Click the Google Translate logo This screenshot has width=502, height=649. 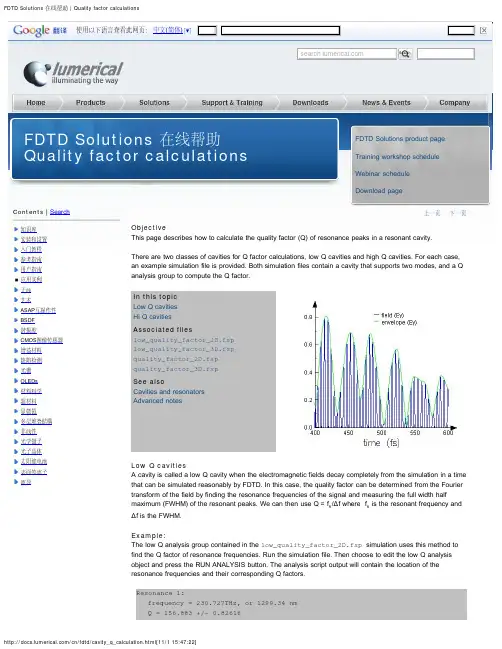[x=40, y=31]
